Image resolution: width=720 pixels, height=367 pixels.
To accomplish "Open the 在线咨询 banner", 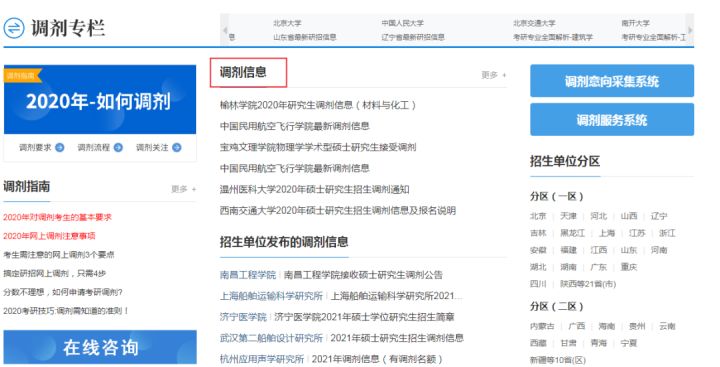I will pos(100,347).
